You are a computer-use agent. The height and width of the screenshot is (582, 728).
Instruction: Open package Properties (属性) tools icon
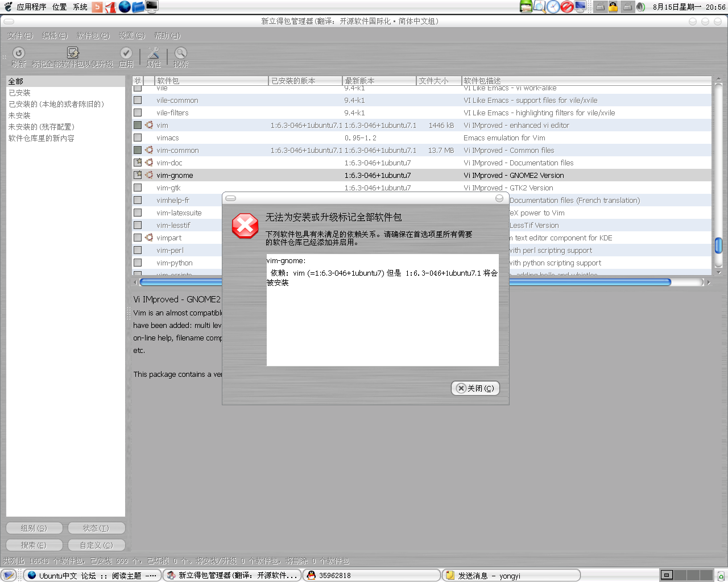[154, 53]
